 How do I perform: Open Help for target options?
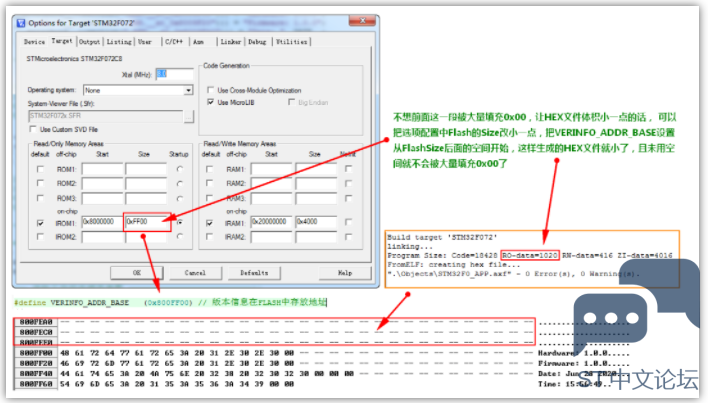pos(345,273)
